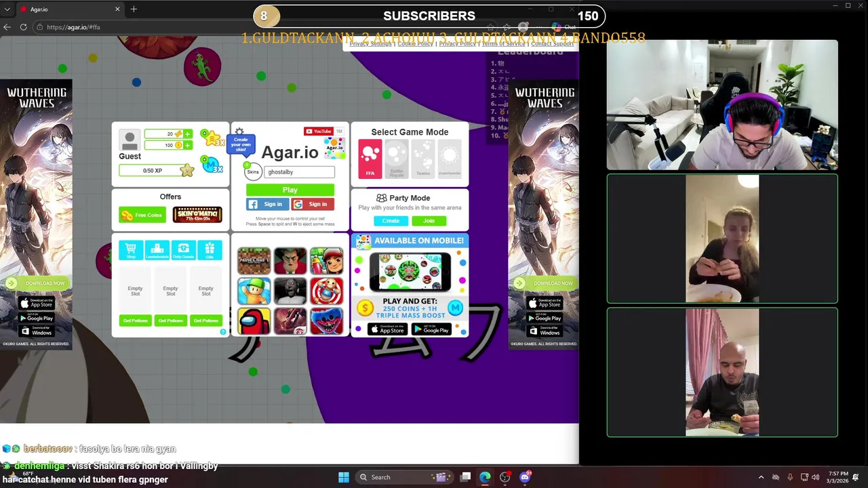Screen dimensions: 868x488
Task: Open the Agar.io settings gear
Action: click(239, 131)
